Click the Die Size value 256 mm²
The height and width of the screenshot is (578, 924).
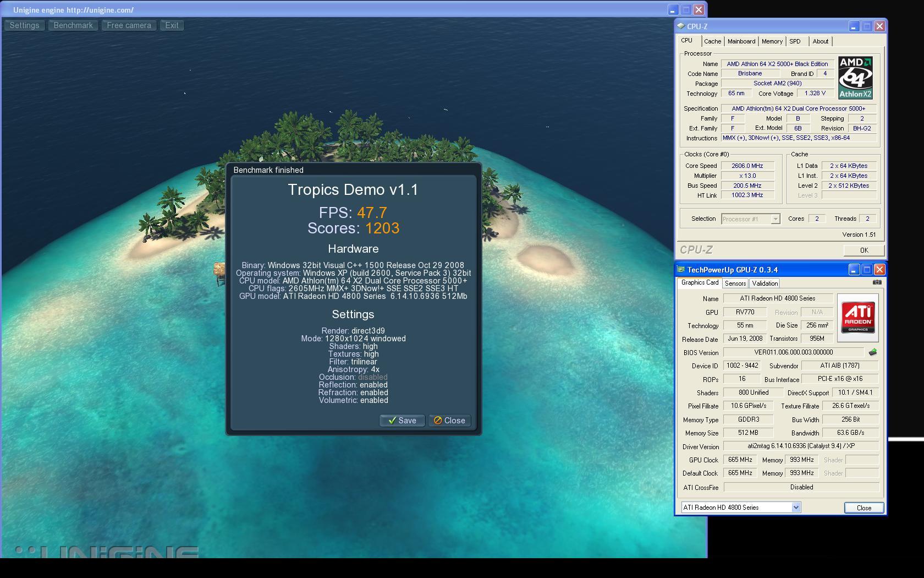coord(817,325)
